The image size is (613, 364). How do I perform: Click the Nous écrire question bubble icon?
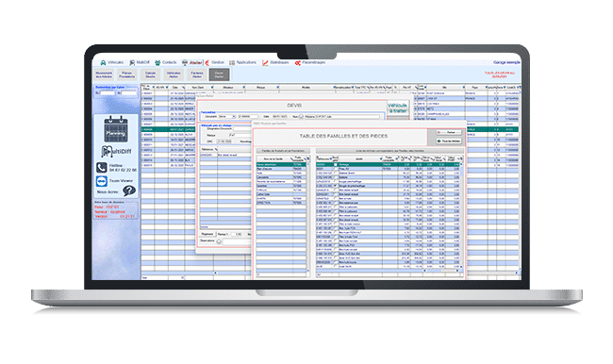click(129, 190)
